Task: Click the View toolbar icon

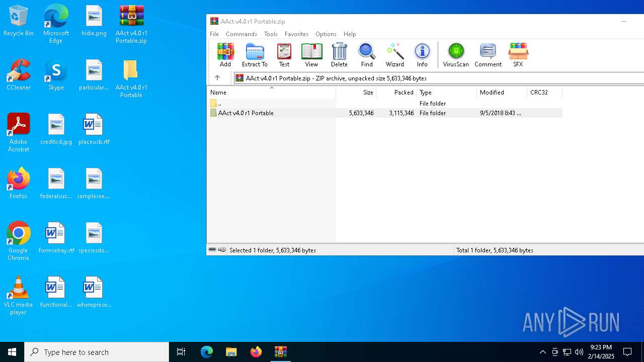Action: [311, 55]
